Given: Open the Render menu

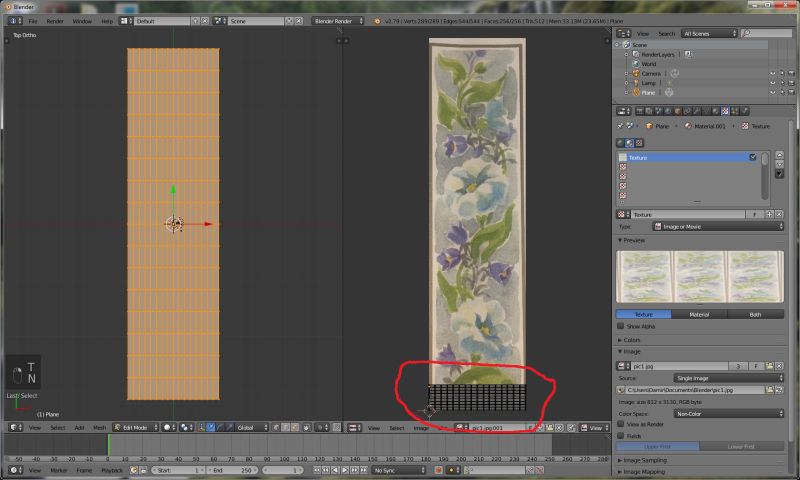Looking at the screenshot, I should point(55,21).
